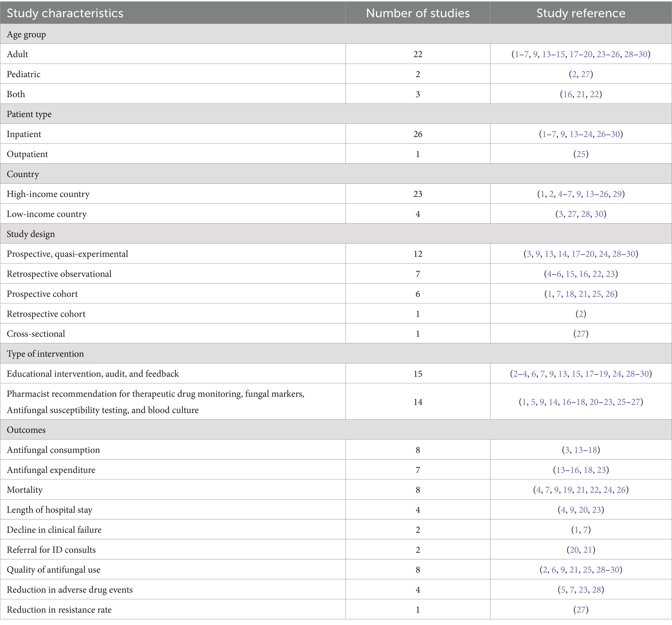Open the Adult study reference list
This screenshot has height=625, width=672.
click(581, 54)
